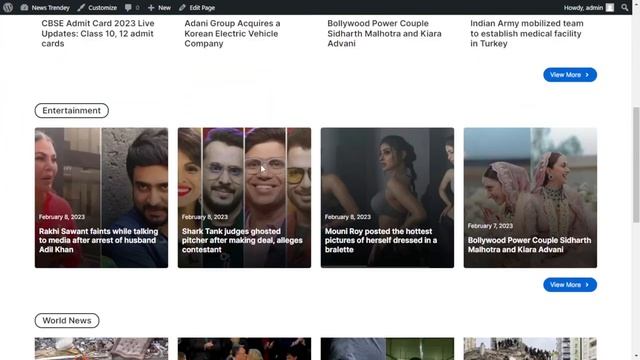Open Indian Army Turkey medical facility article

click(527, 33)
